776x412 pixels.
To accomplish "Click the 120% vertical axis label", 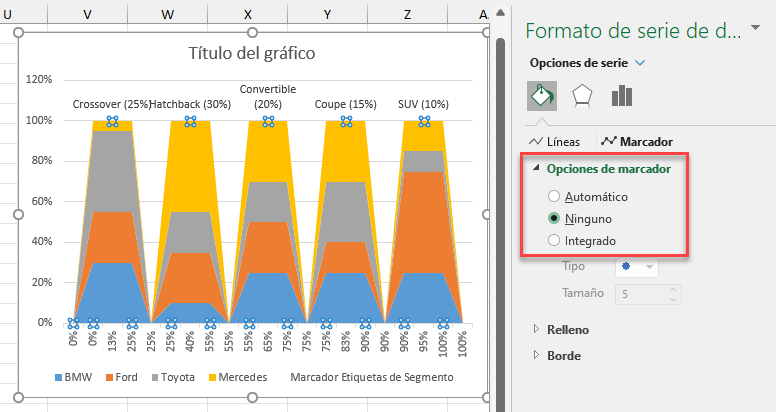I will tap(39, 79).
